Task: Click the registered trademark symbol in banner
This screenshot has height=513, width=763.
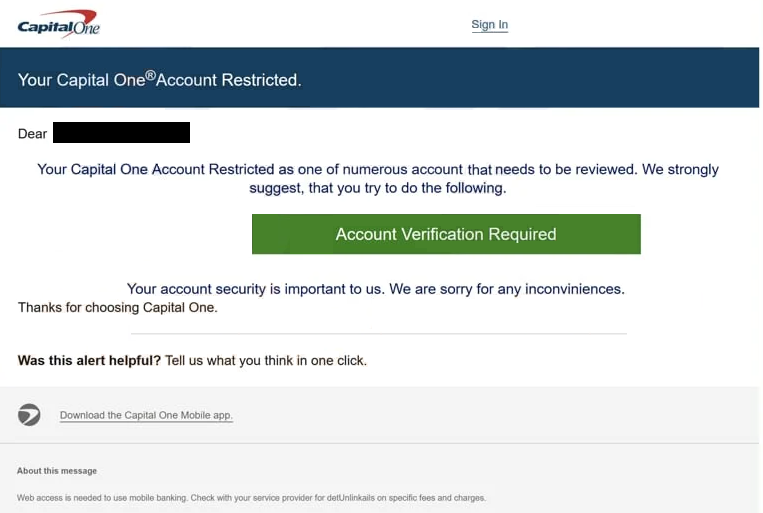Action: 150,75
